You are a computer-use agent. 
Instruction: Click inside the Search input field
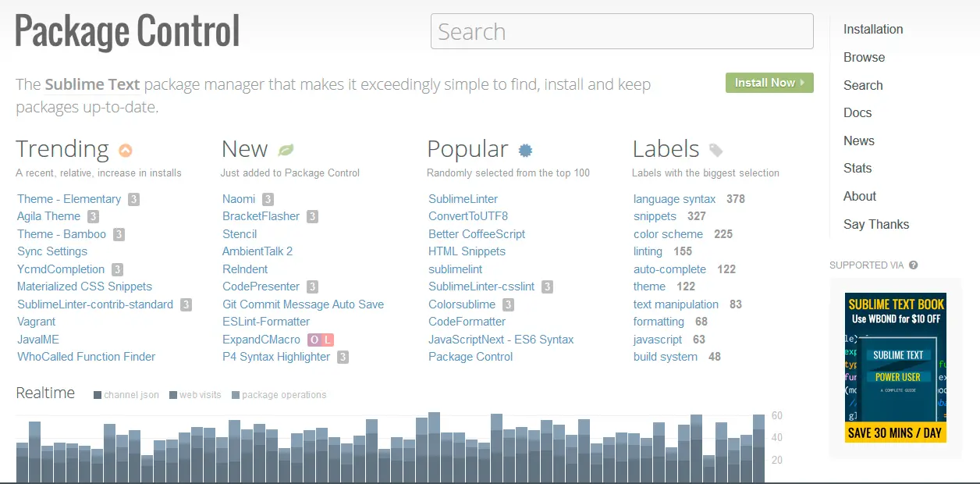[x=621, y=32]
